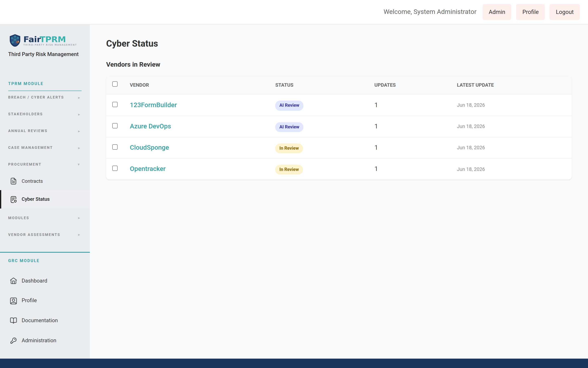Collapse the Procurement section
588x368 pixels.
click(x=45, y=164)
